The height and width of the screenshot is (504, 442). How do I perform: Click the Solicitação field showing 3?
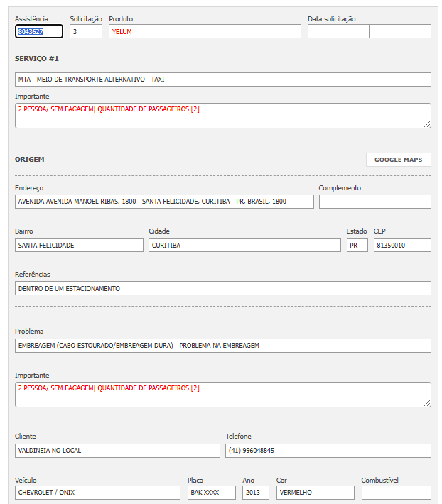coord(86,31)
